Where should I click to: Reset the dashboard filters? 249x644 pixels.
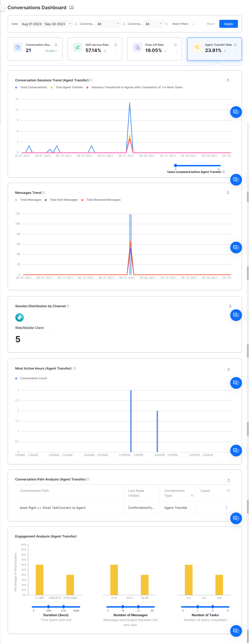(210, 24)
